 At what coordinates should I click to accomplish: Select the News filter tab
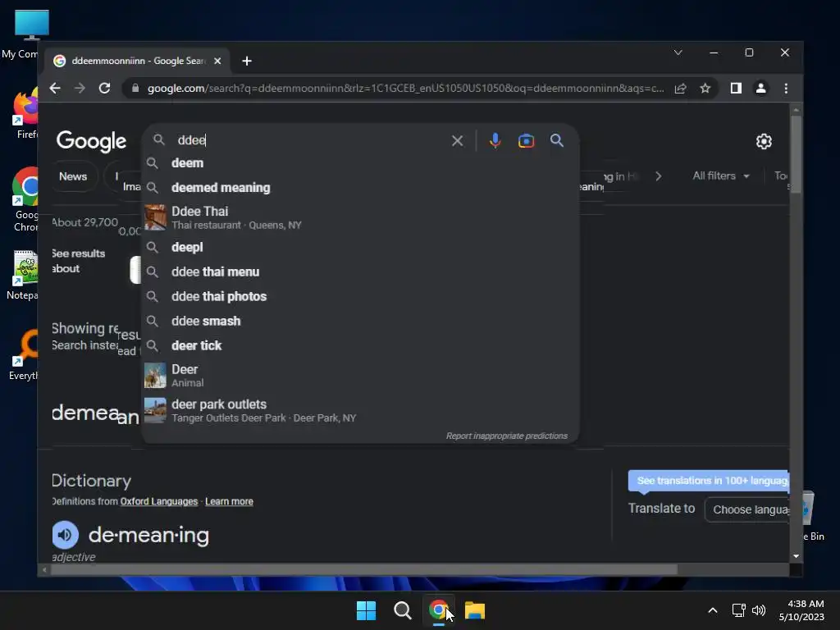[x=73, y=177]
